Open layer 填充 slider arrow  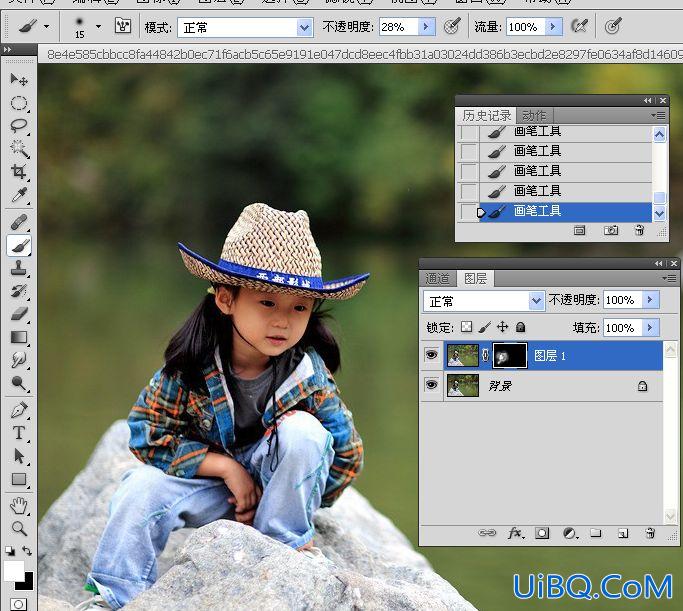point(650,327)
